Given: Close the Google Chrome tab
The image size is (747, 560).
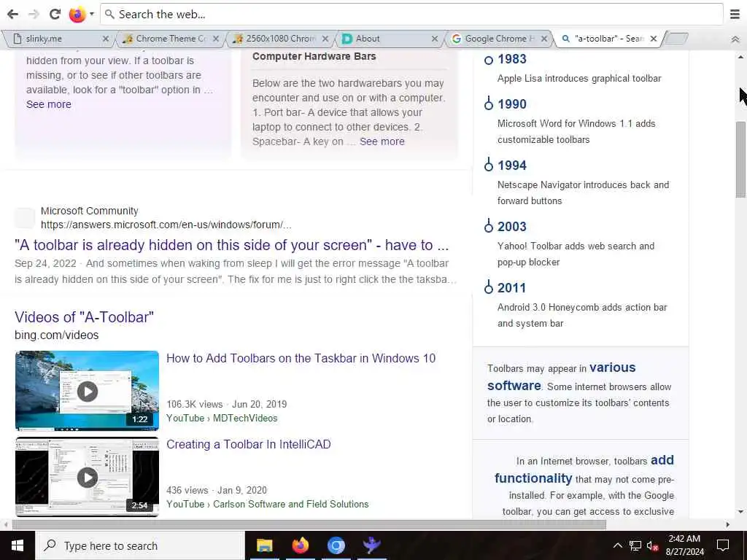Looking at the screenshot, I should point(544,39).
